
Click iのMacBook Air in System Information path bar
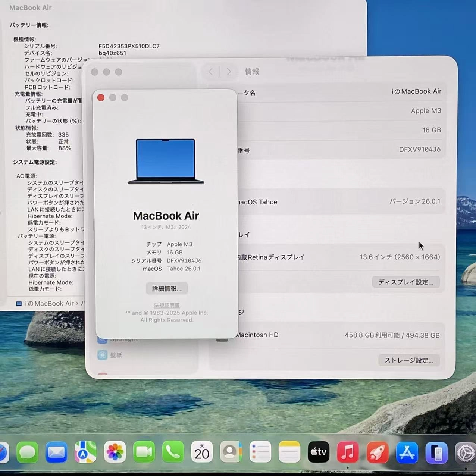coord(49,304)
